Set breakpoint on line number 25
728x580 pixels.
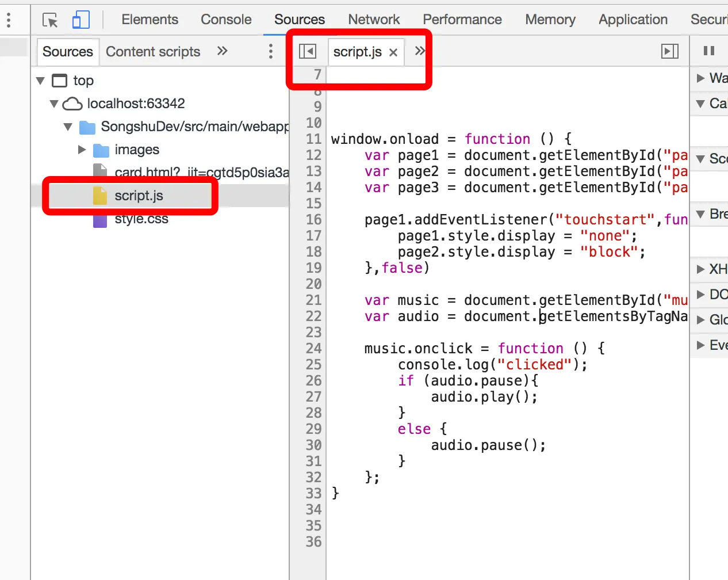click(x=313, y=365)
